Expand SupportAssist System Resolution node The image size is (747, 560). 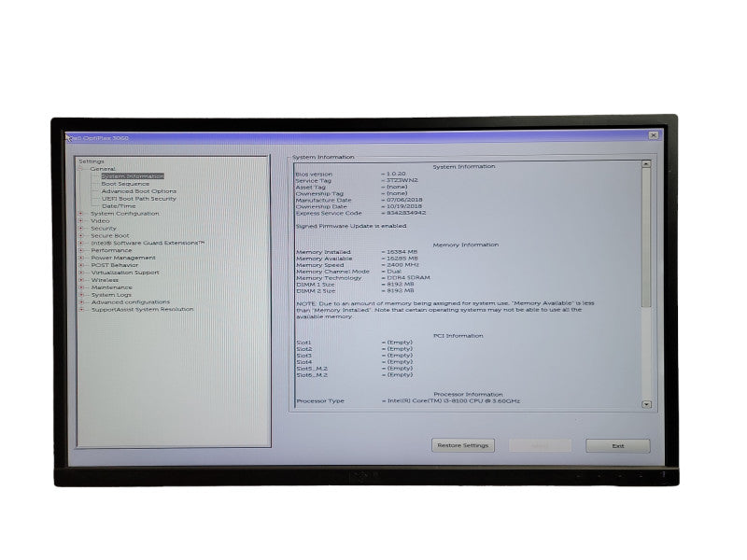pyautogui.click(x=81, y=310)
